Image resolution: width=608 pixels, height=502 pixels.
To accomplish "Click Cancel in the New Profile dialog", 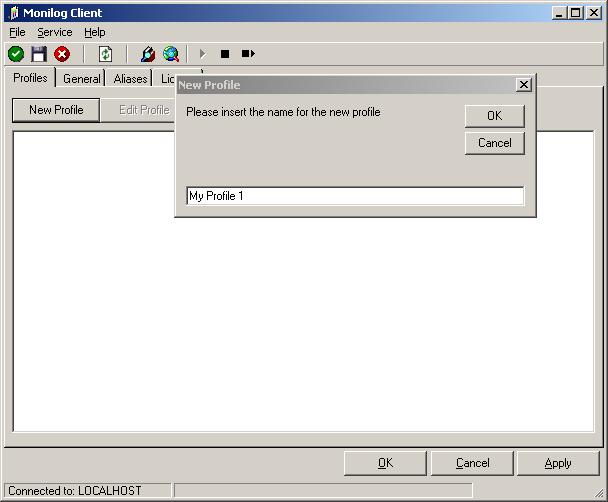I will click(494, 143).
